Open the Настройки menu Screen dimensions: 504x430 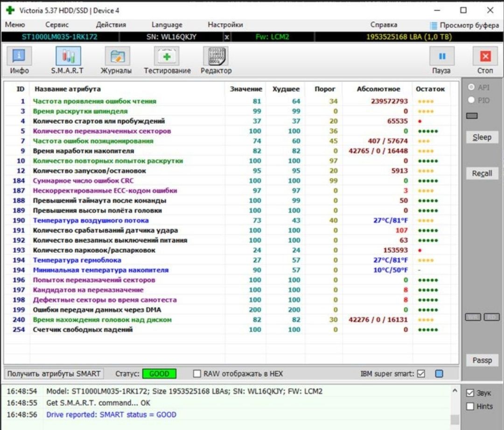pyautogui.click(x=225, y=25)
